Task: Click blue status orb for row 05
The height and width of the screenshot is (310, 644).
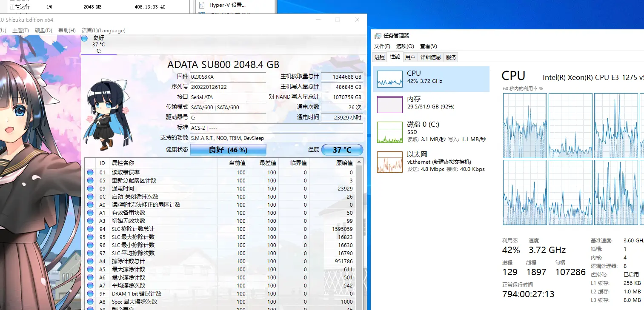Action: pos(90,180)
